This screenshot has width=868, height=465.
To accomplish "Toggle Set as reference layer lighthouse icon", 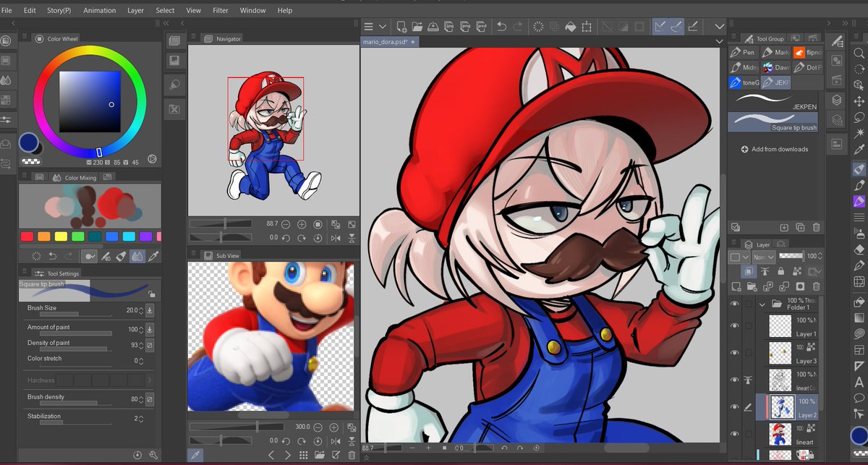I will point(765,271).
